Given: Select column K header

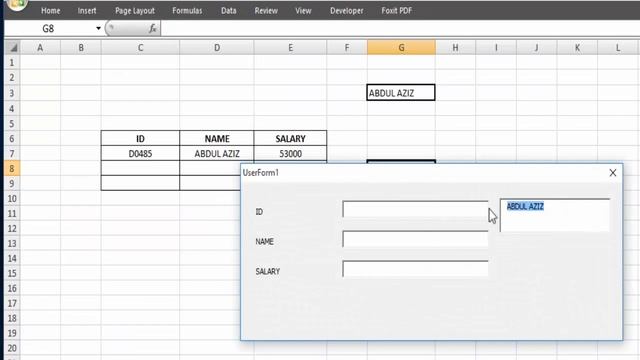Looking at the screenshot, I should [577, 48].
